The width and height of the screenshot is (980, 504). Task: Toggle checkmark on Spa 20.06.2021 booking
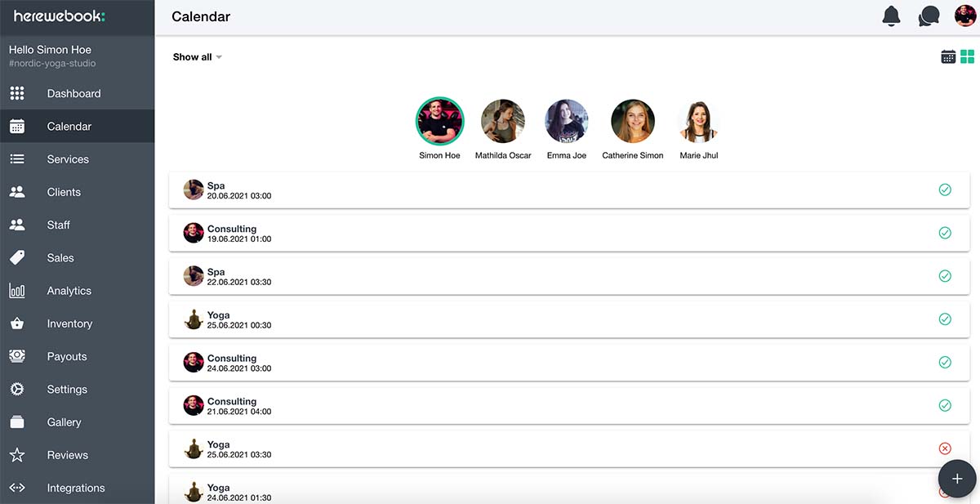[x=945, y=190]
